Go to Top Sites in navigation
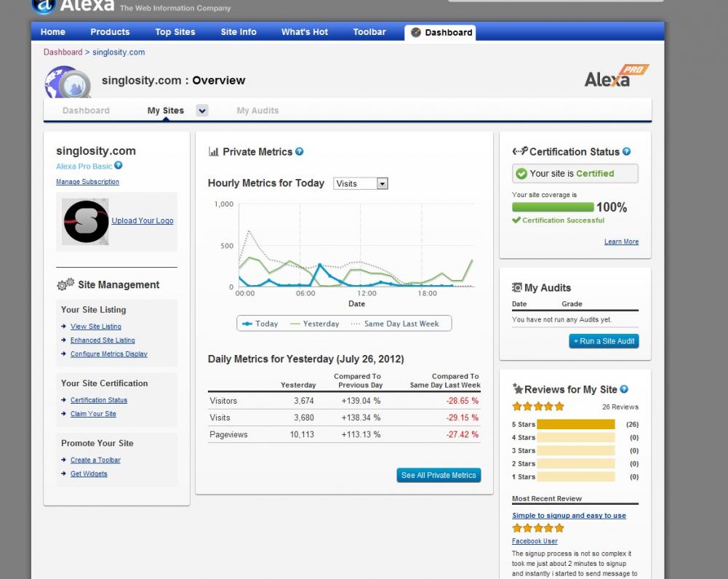The image size is (728, 579). point(175,32)
